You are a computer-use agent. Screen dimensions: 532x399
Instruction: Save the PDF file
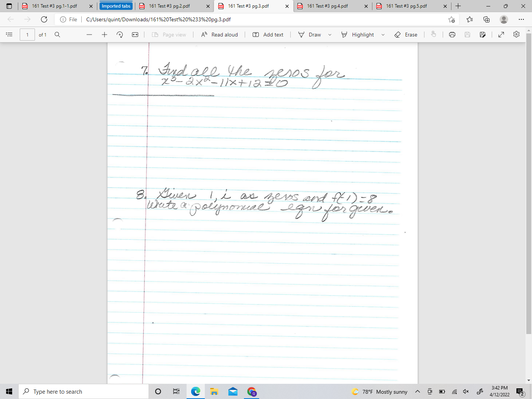pos(467,35)
